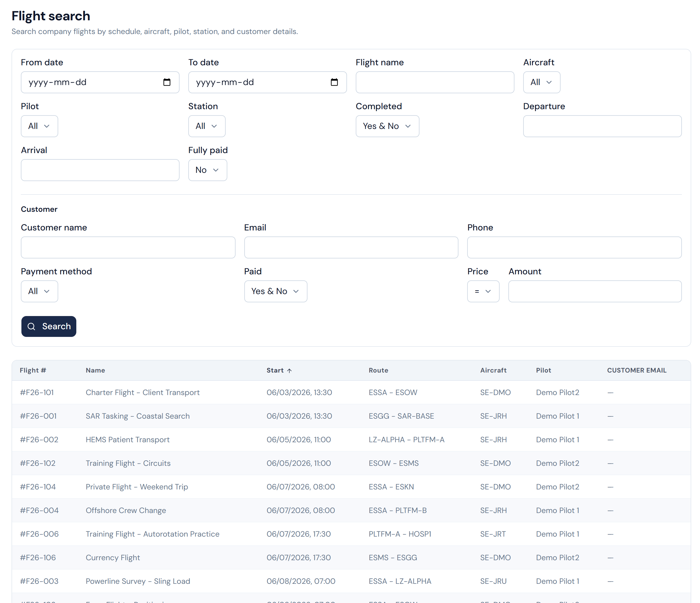Focus the Phone input field

pos(574,247)
